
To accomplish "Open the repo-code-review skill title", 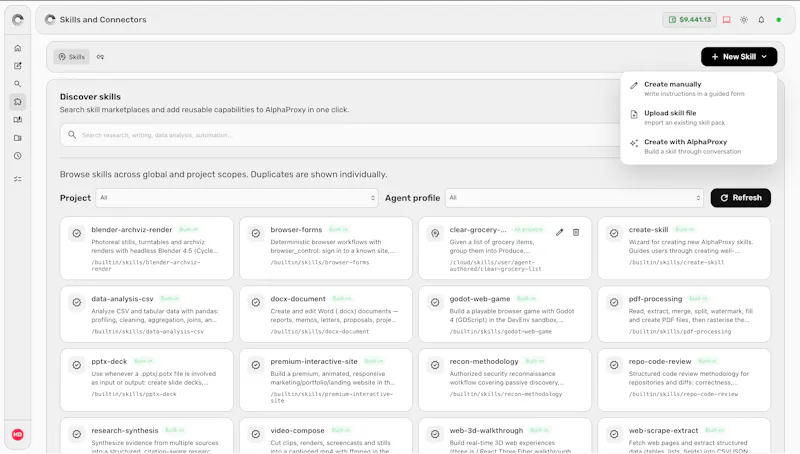I will (x=660, y=362).
